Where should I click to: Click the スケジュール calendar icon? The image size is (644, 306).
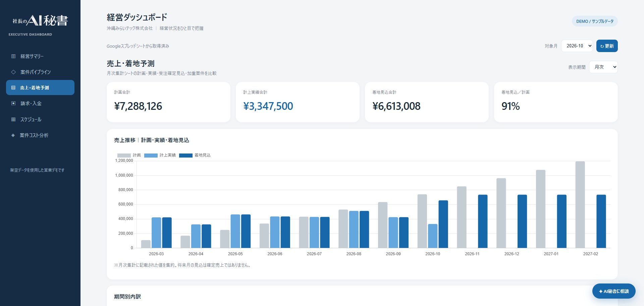pyautogui.click(x=13, y=119)
